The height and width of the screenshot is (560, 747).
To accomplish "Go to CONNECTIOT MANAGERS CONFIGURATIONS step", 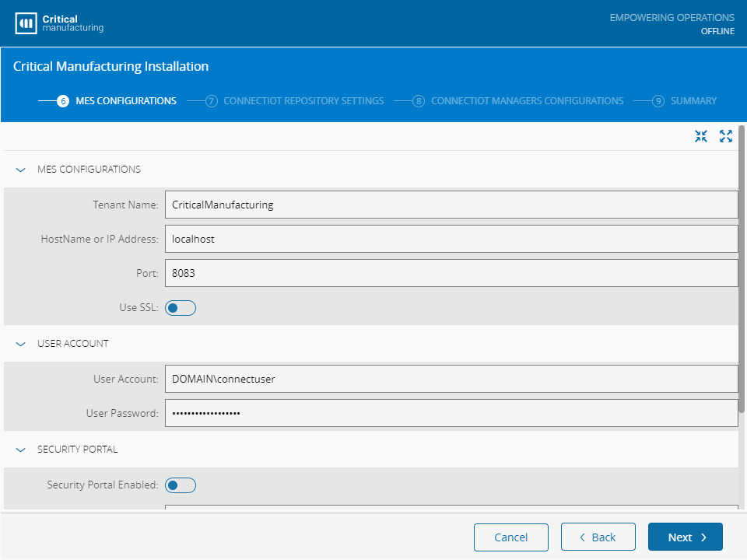I will (527, 101).
